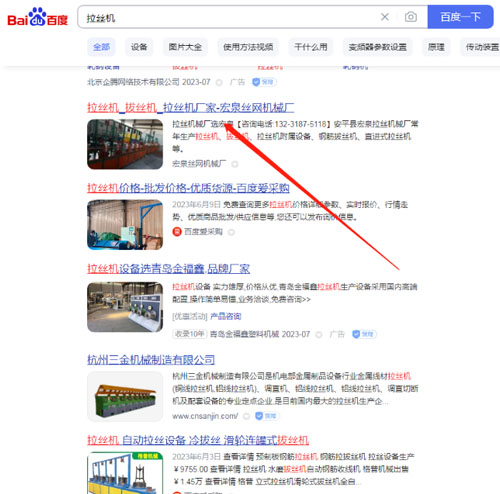Screen dimensions: 500x494
Task: Click the shield 保障 badge beside 北京企腾网络技术有限公司
Action: [x=264, y=82]
